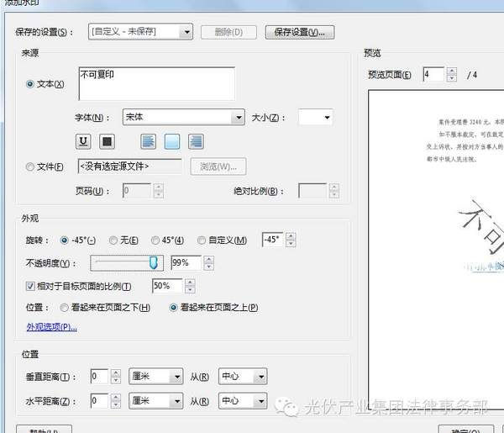Open the 宋体 font dropdown

[x=183, y=117]
